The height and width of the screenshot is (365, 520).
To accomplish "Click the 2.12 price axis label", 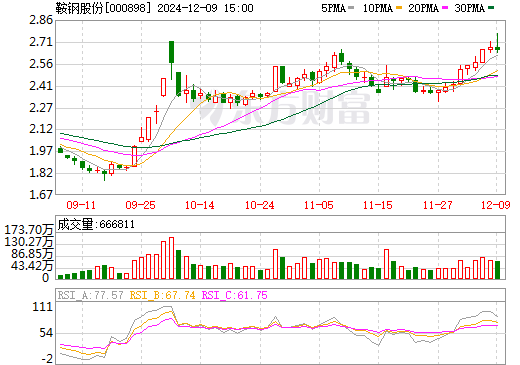I will pos(41,129).
